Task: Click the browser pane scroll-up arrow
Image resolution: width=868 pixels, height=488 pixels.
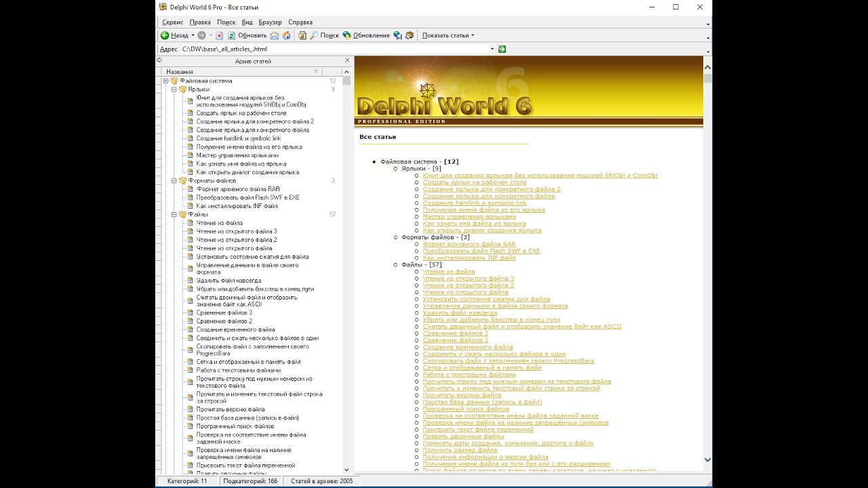Action: click(x=707, y=68)
